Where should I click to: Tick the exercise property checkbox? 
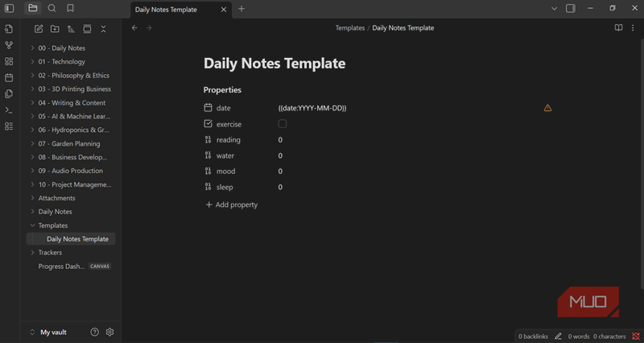283,124
